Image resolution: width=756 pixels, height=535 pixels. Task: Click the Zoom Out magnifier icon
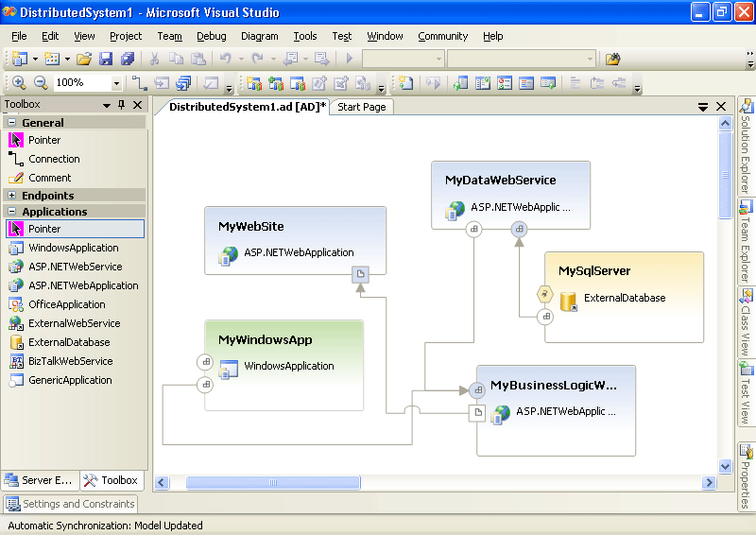pyautogui.click(x=41, y=83)
